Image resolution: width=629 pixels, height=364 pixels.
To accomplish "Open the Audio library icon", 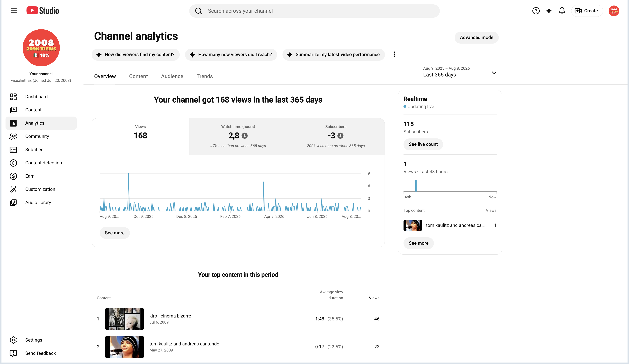I will point(13,202).
